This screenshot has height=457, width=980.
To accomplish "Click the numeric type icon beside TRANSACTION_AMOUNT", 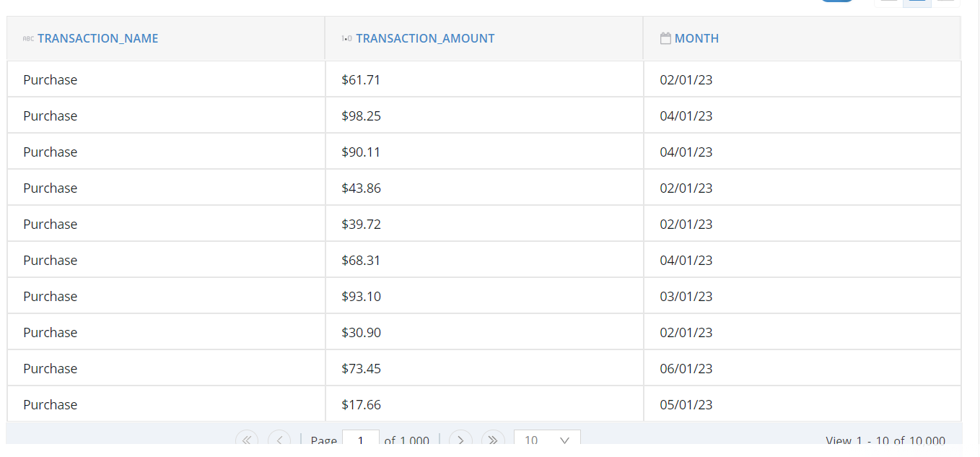I will [347, 39].
